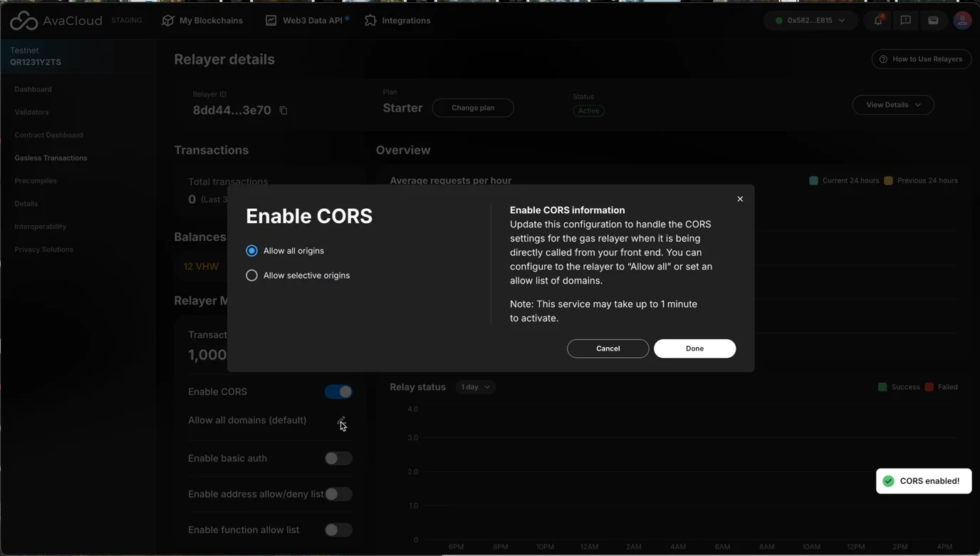Viewport: 980px width, 556px height.
Task: Open the feedback chat icon
Action: click(x=905, y=21)
